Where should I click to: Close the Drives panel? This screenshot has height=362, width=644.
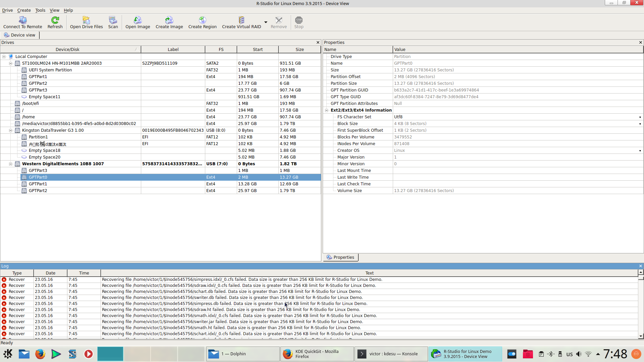pyautogui.click(x=318, y=43)
